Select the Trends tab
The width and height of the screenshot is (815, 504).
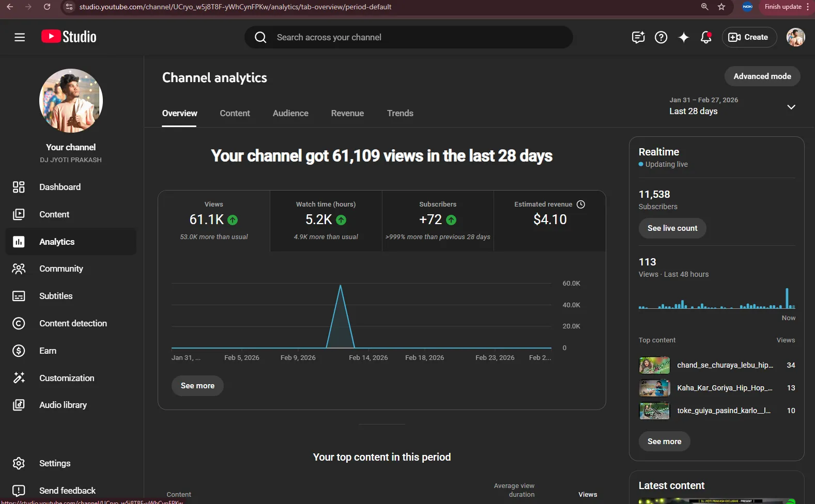(400, 113)
